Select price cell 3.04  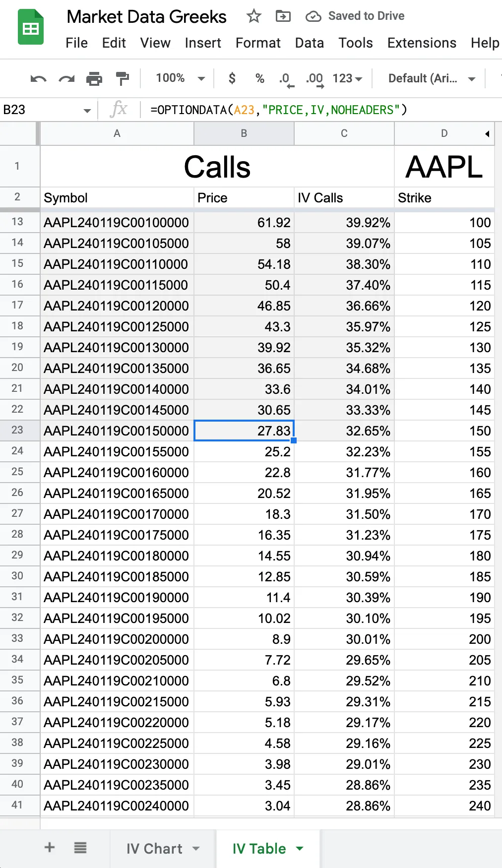[244, 806]
